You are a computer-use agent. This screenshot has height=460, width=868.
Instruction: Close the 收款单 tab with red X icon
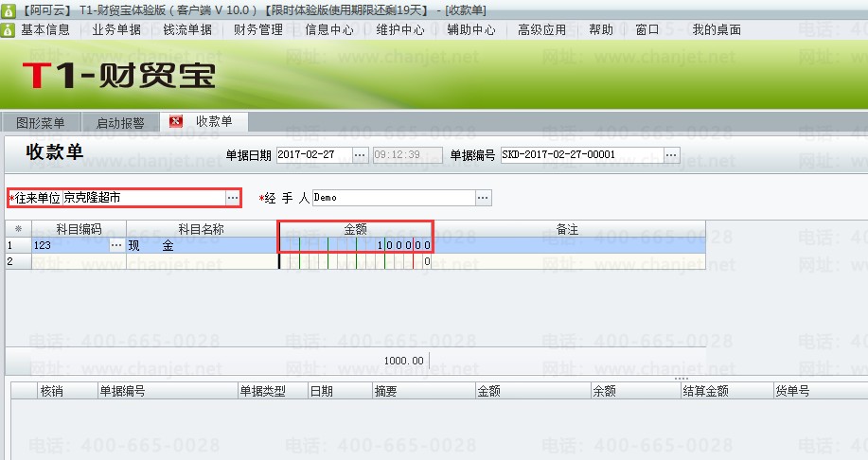[x=175, y=121]
